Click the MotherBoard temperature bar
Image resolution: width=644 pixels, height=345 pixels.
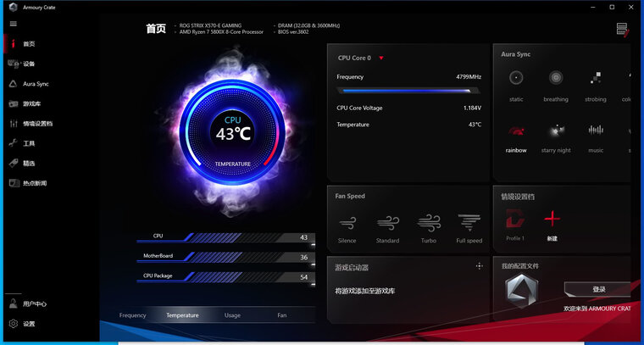tap(226, 257)
